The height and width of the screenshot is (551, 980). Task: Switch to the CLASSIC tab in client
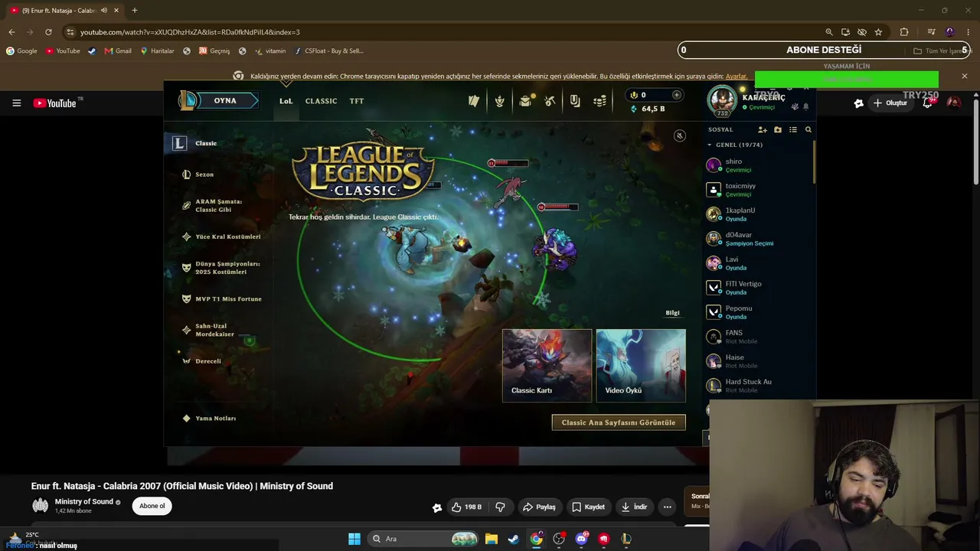pyautogui.click(x=321, y=101)
